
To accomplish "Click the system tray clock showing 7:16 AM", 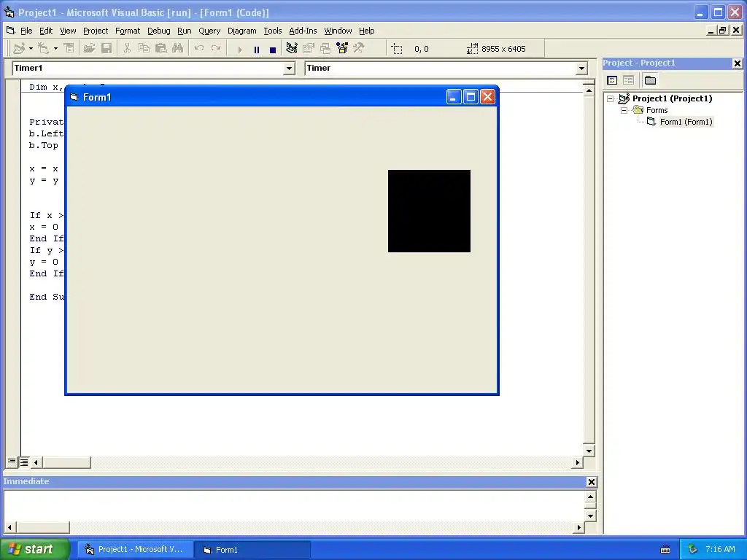I will click(x=720, y=549).
